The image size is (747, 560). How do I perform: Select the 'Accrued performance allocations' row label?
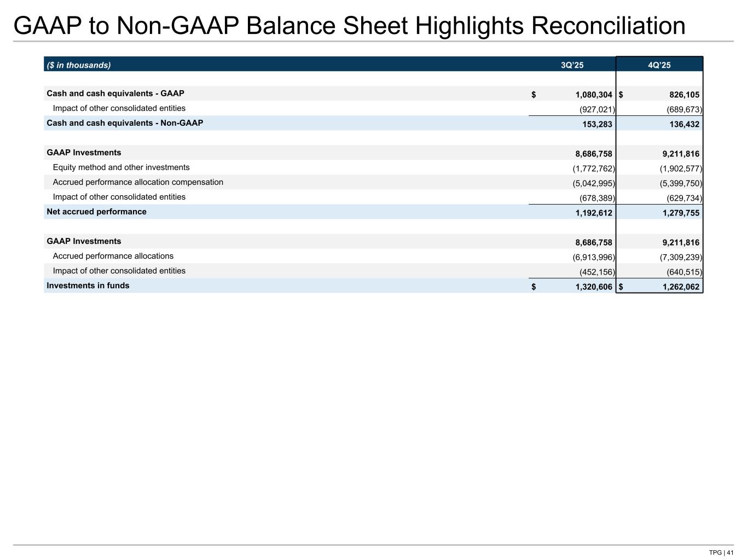[x=113, y=256]
